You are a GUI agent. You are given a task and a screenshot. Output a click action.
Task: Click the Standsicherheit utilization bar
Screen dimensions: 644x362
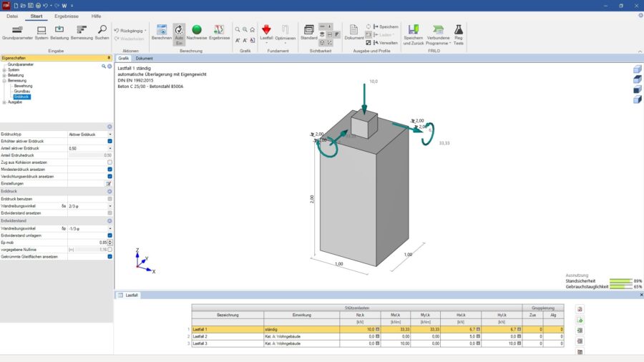pos(620,281)
